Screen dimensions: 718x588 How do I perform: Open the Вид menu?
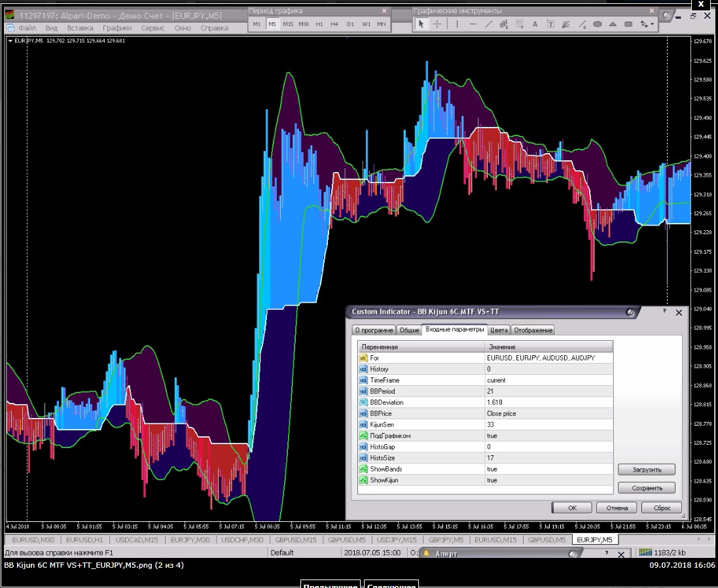pyautogui.click(x=51, y=28)
